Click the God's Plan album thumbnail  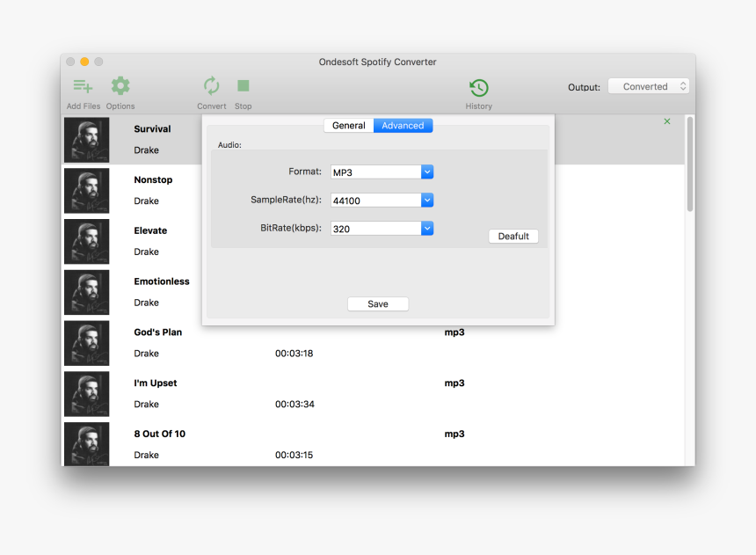(87, 343)
